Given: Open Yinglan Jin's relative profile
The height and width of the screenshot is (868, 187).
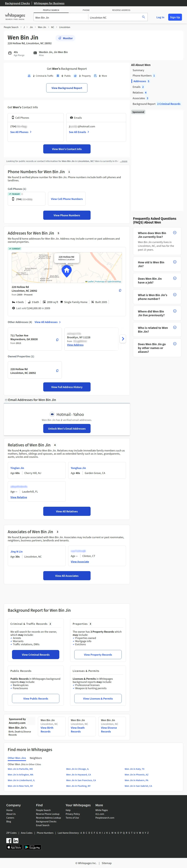Looking at the screenshot, I should 17,468.
